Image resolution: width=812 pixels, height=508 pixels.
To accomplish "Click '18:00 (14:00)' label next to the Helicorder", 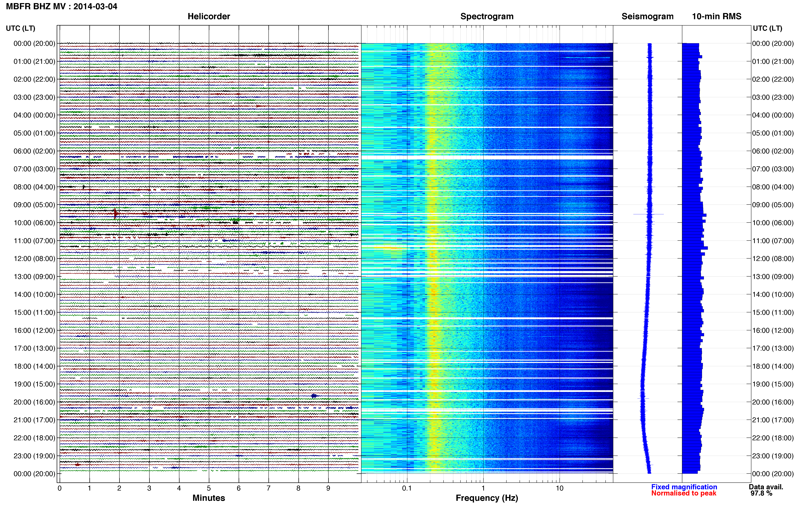I will [x=34, y=366].
